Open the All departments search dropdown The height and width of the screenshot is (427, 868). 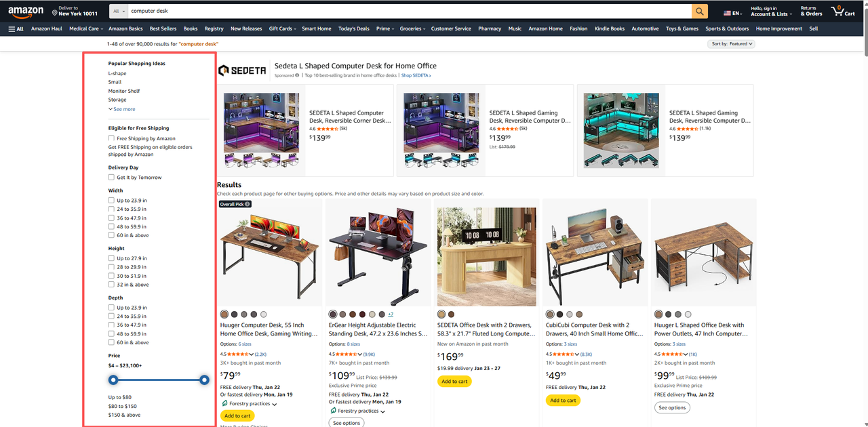(119, 11)
